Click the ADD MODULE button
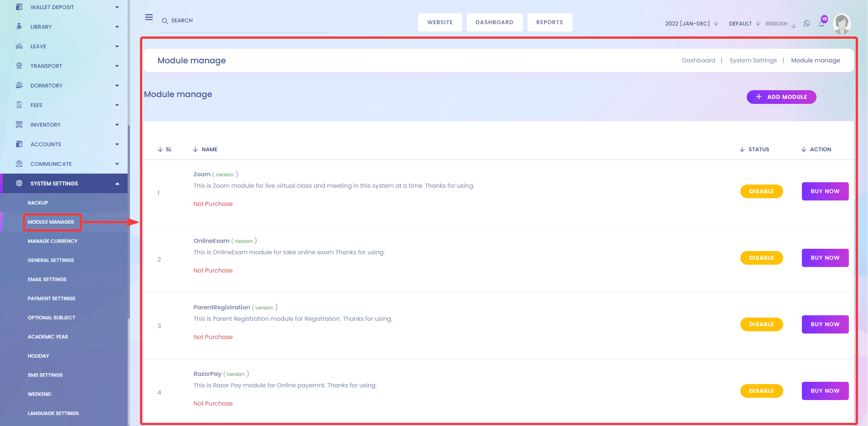 pyautogui.click(x=781, y=97)
